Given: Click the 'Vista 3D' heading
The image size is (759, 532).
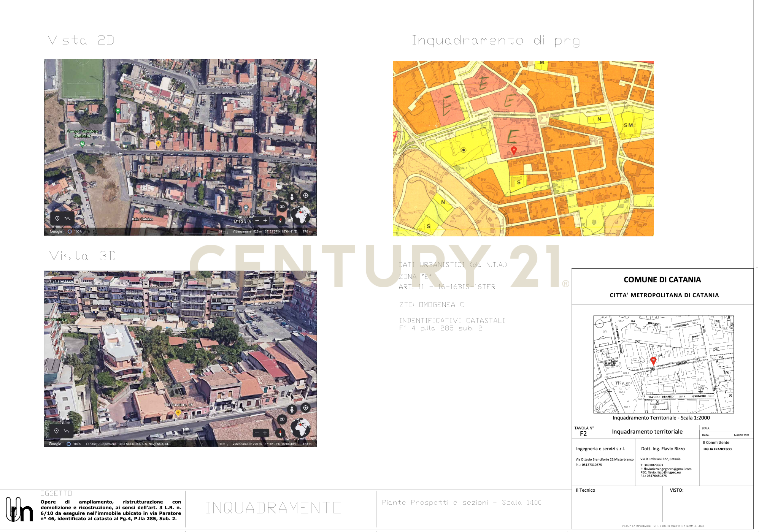Looking at the screenshot, I should tap(83, 256).
